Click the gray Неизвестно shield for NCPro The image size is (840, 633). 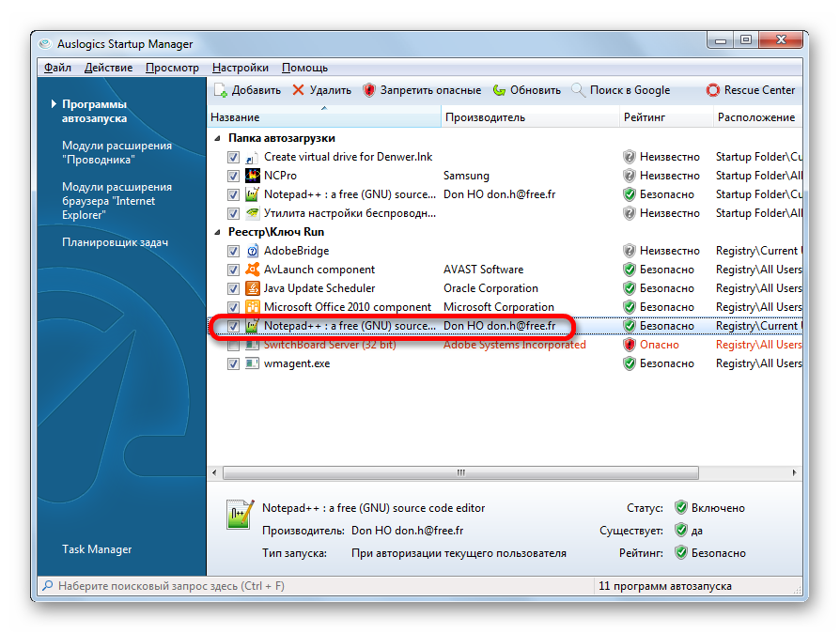click(x=630, y=176)
